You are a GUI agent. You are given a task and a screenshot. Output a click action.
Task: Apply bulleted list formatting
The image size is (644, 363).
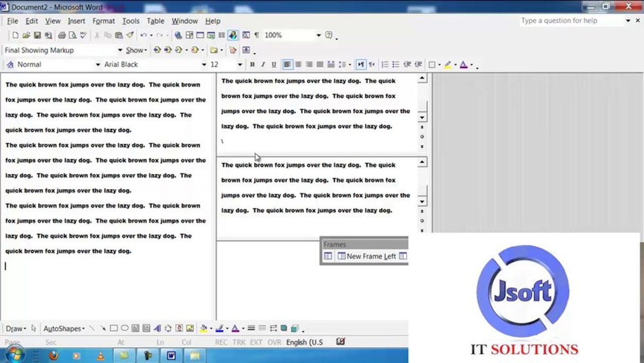pyautogui.click(x=396, y=65)
